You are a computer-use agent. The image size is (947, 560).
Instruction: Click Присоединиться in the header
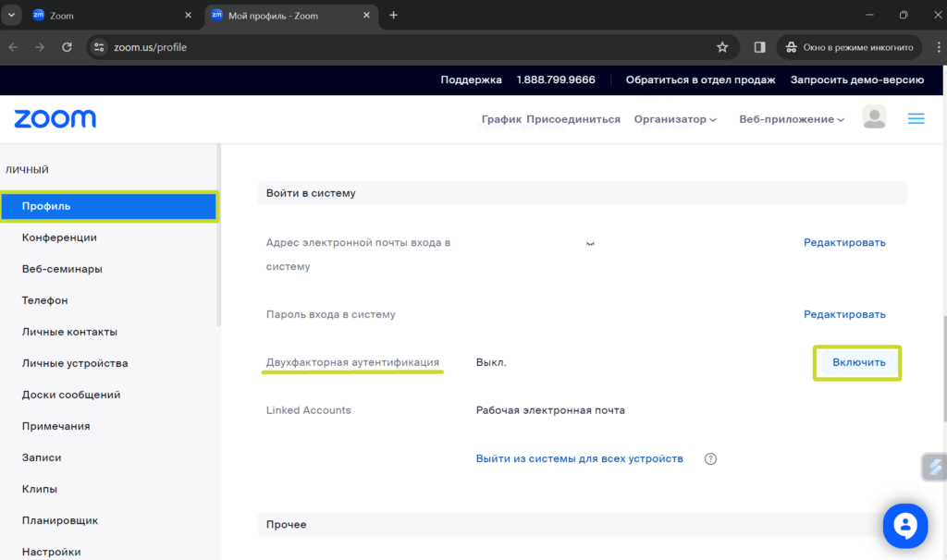(x=573, y=119)
